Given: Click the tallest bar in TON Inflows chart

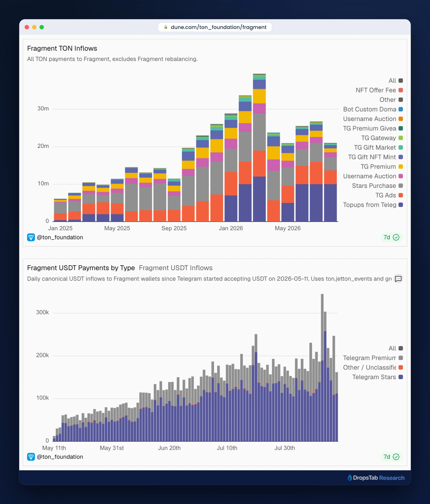Looking at the screenshot, I should pyautogui.click(x=259, y=147).
